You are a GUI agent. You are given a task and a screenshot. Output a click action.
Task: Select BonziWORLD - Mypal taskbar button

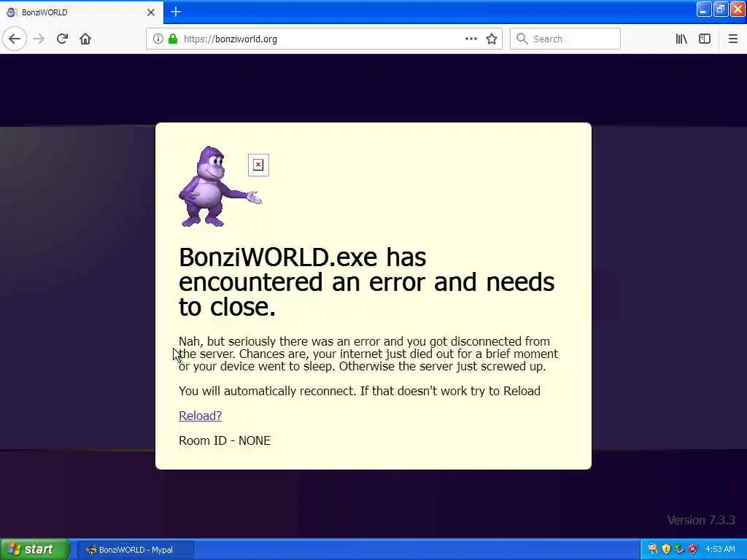(x=136, y=550)
